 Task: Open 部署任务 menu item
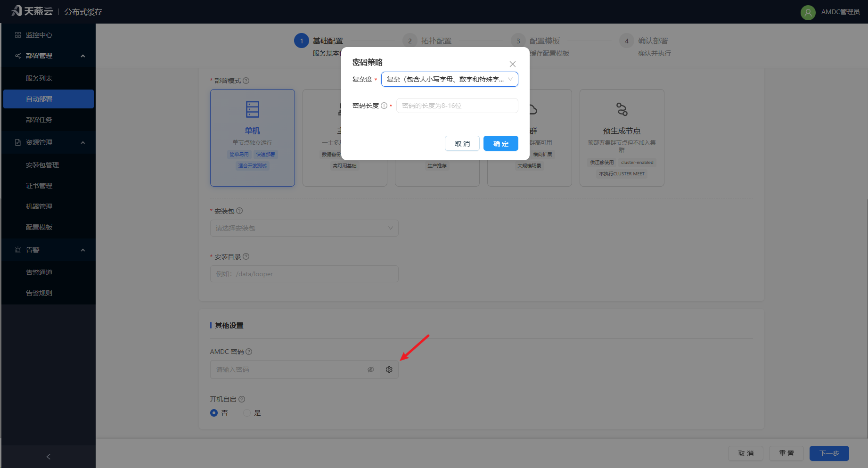(x=49, y=120)
